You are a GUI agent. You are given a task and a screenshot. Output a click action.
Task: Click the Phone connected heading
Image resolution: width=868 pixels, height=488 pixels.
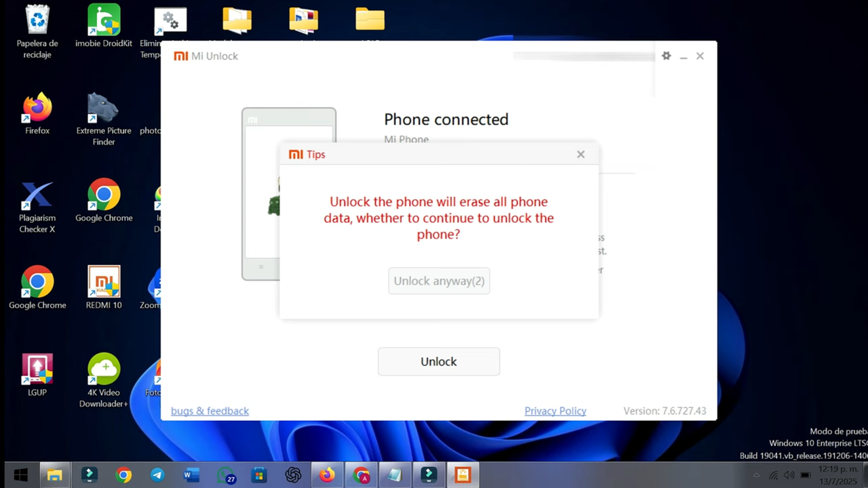(x=446, y=119)
